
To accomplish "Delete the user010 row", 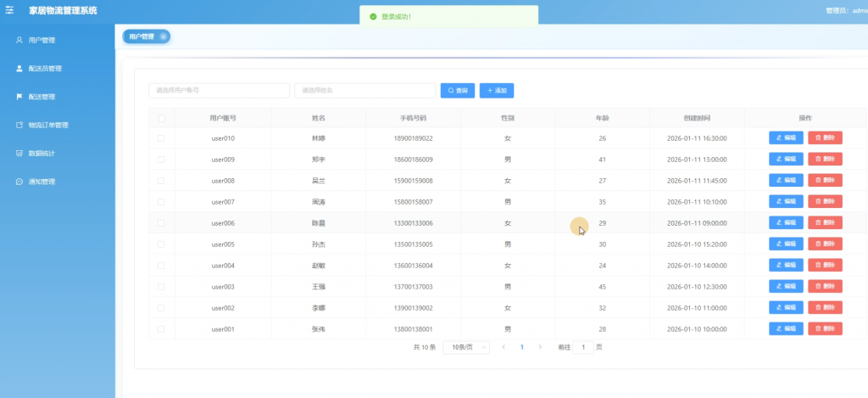I will (825, 138).
